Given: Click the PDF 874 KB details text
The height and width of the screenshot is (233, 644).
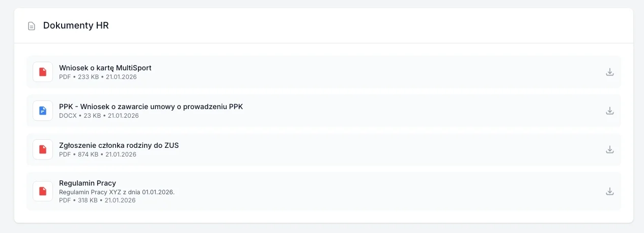Looking at the screenshot, I should [98, 154].
